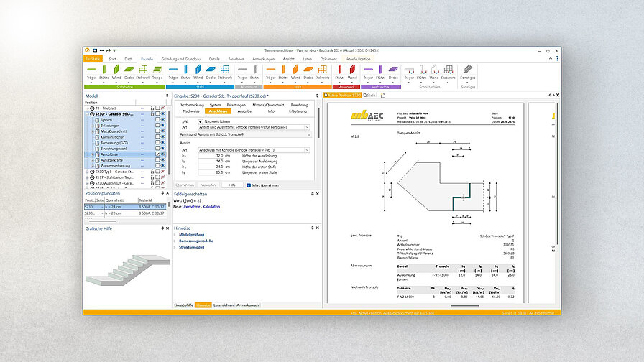Select the Verbundbau Decke icon
644x362 pixels.
[x=394, y=70]
